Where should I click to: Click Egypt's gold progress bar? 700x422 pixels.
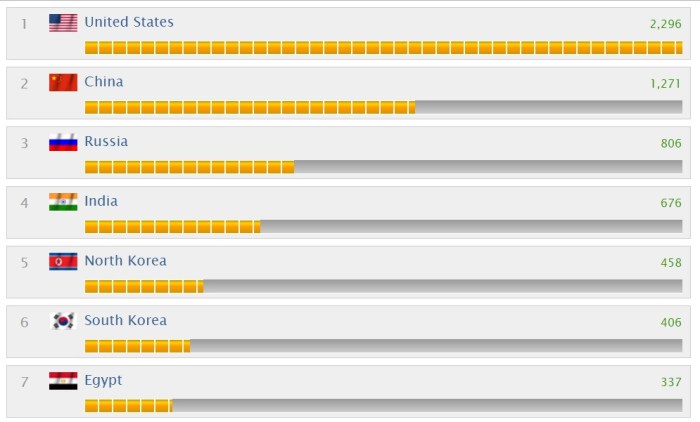[x=128, y=406]
